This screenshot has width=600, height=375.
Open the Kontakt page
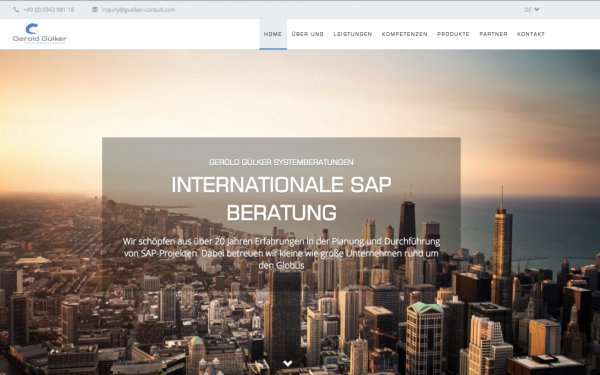tap(531, 34)
